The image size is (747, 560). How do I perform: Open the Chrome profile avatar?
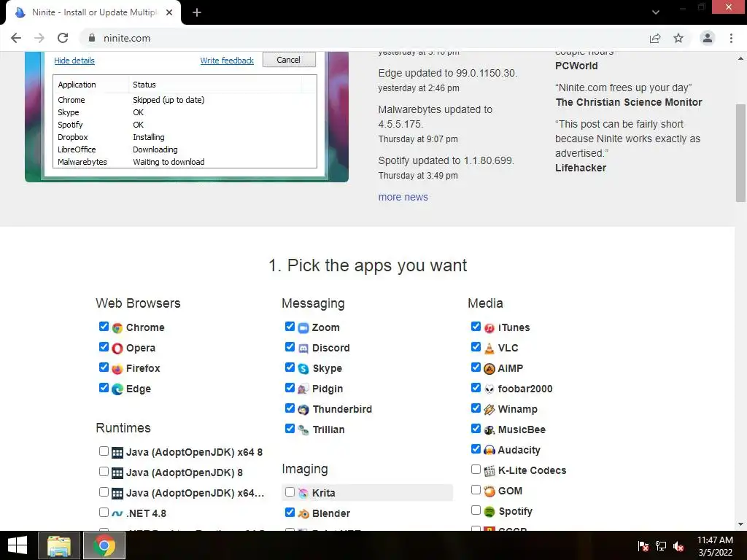coord(708,38)
